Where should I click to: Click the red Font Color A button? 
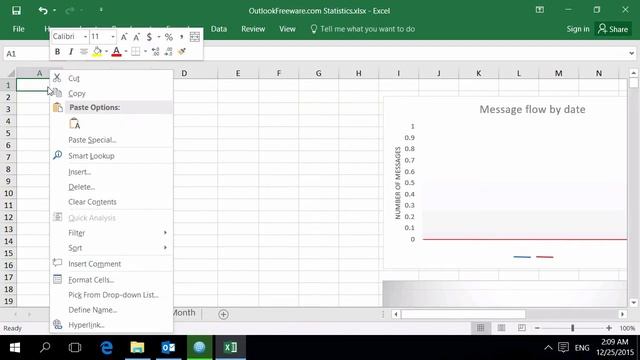coord(116,52)
